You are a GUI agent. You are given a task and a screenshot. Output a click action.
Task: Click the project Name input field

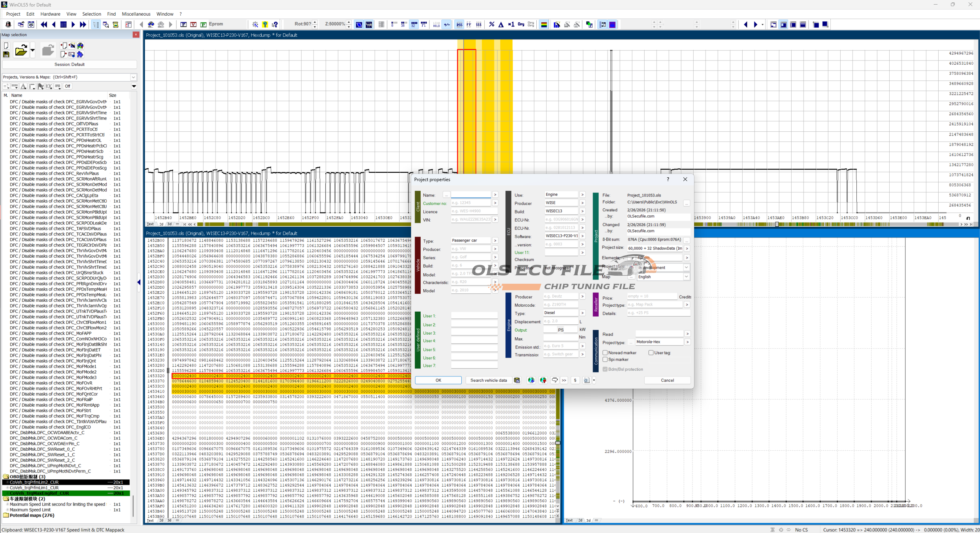470,195
